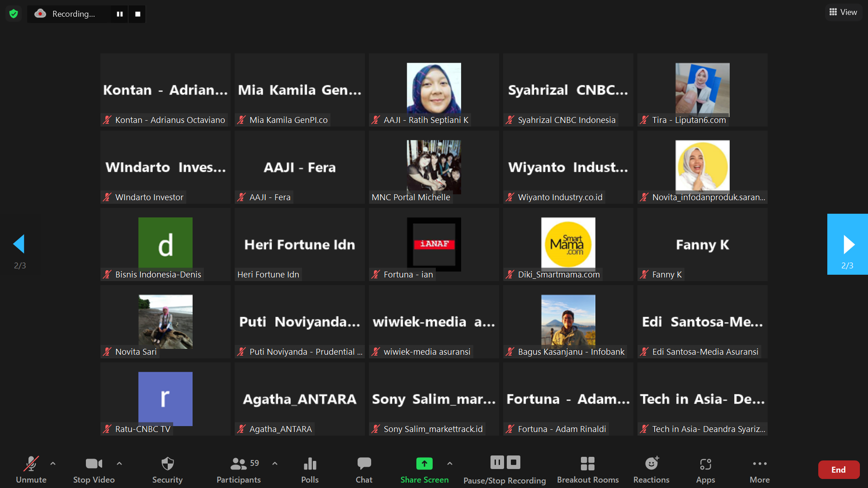868x488 pixels.
Task: Open the Chat bubble icon
Action: 364,464
